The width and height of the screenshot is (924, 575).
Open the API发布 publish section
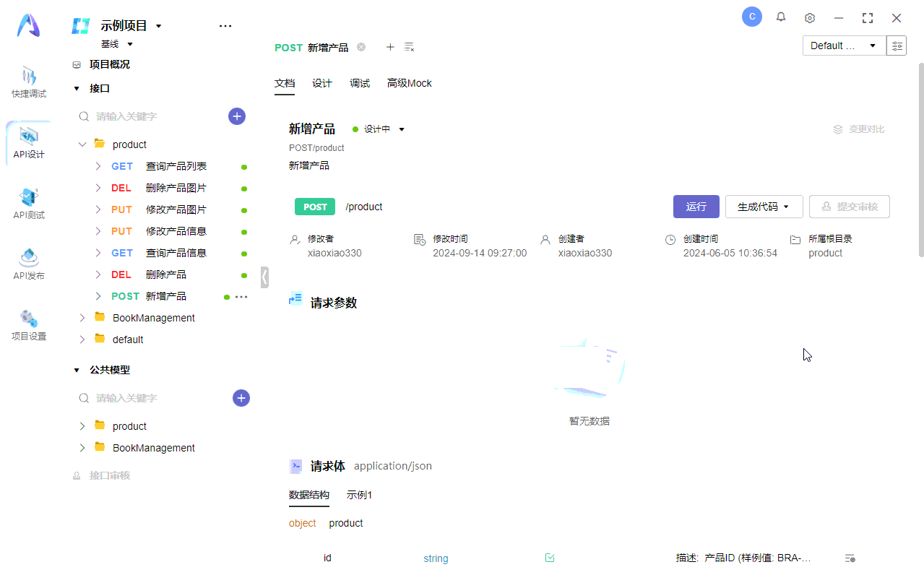pyautogui.click(x=29, y=264)
